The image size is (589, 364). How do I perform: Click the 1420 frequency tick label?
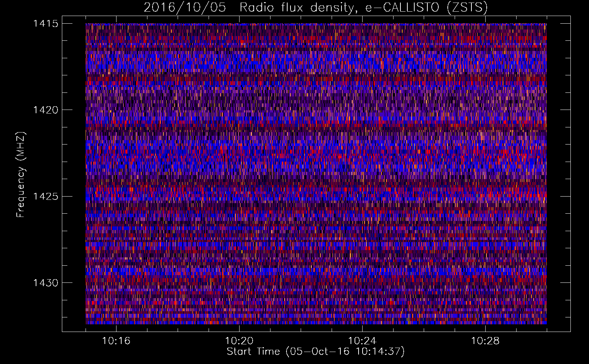[x=46, y=110]
